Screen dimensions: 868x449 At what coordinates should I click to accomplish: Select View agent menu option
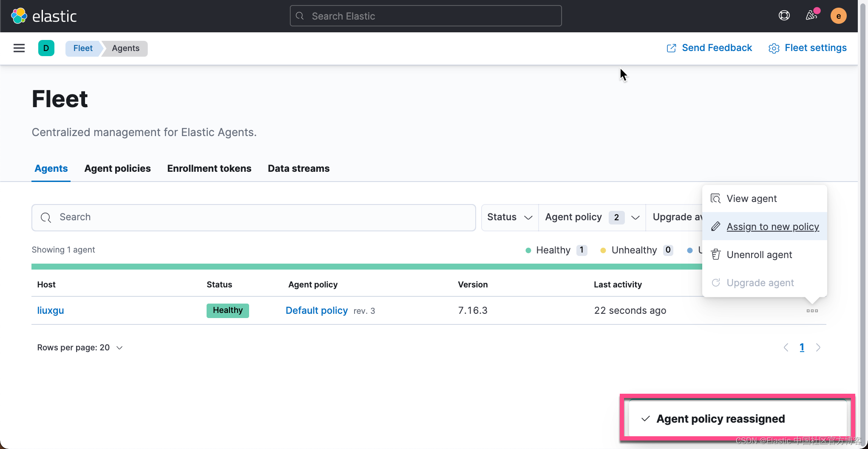pyautogui.click(x=752, y=199)
